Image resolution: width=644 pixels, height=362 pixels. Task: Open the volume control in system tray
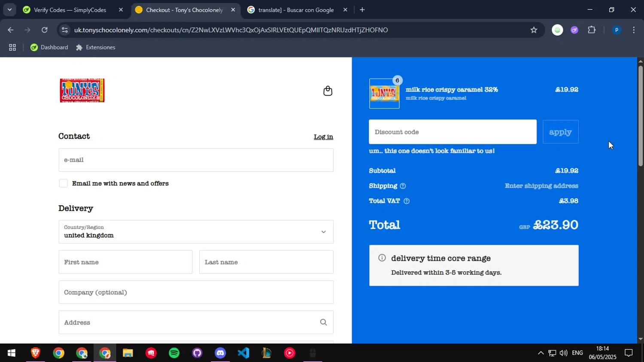[563, 353]
